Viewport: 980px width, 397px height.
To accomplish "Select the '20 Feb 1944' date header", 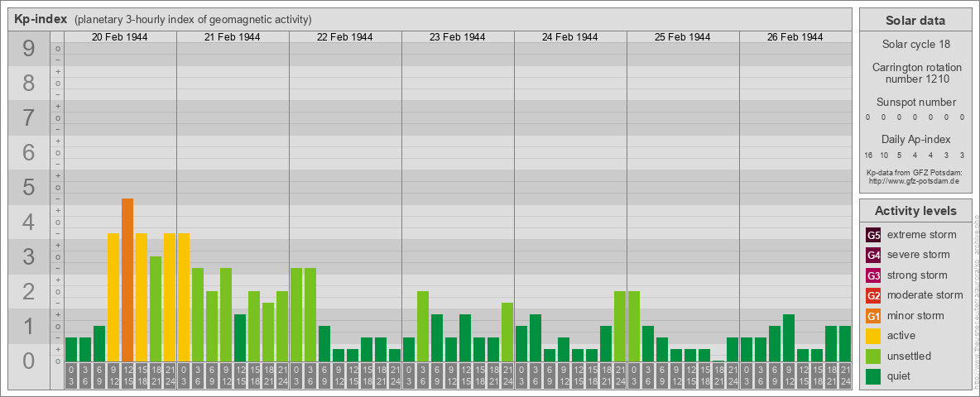I will (x=120, y=37).
